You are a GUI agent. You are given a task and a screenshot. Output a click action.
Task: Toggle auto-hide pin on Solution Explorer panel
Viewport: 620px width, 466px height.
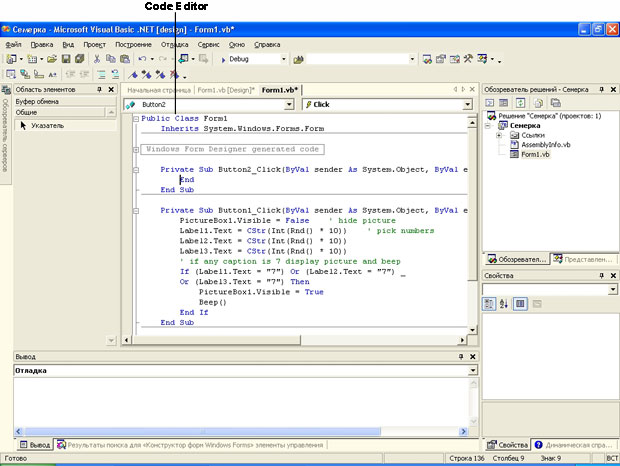tap(601, 90)
